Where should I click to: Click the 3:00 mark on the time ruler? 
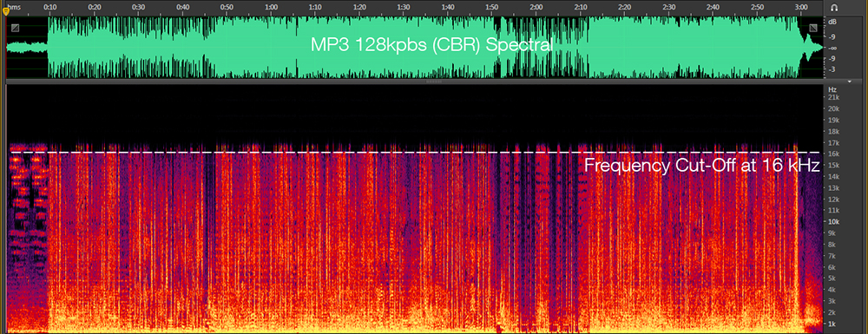(801, 7)
